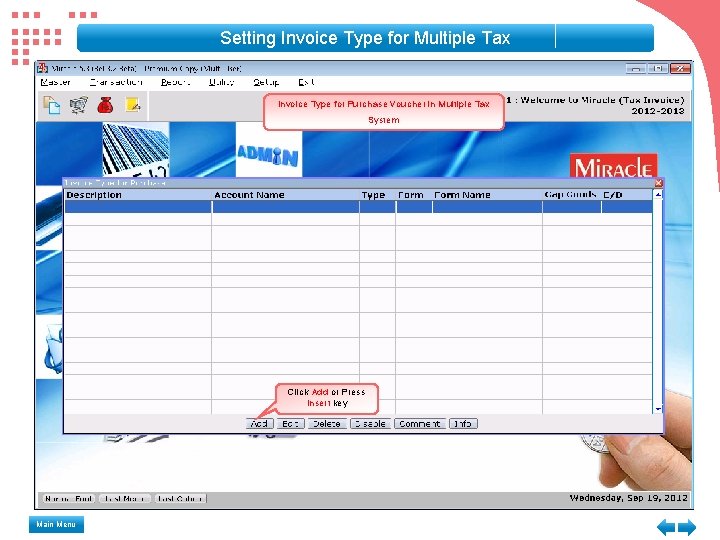This screenshot has height=540, width=720.
Task: Click the Narrow Find status bar button
Action: pos(69,499)
